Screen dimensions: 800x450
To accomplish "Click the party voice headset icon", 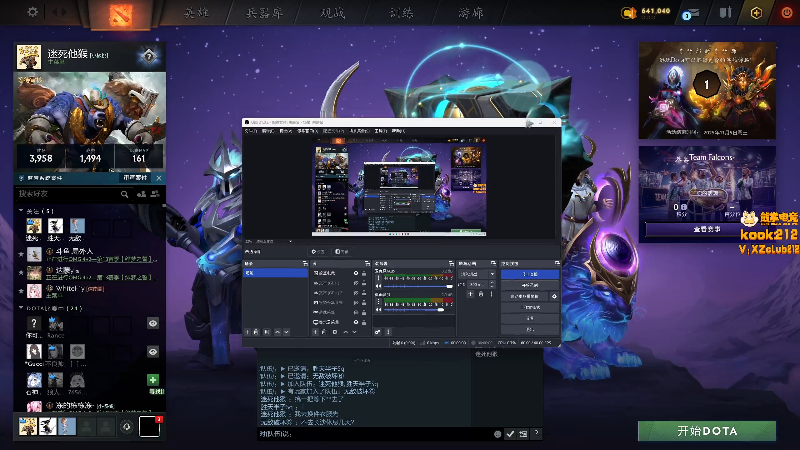I will (127, 427).
